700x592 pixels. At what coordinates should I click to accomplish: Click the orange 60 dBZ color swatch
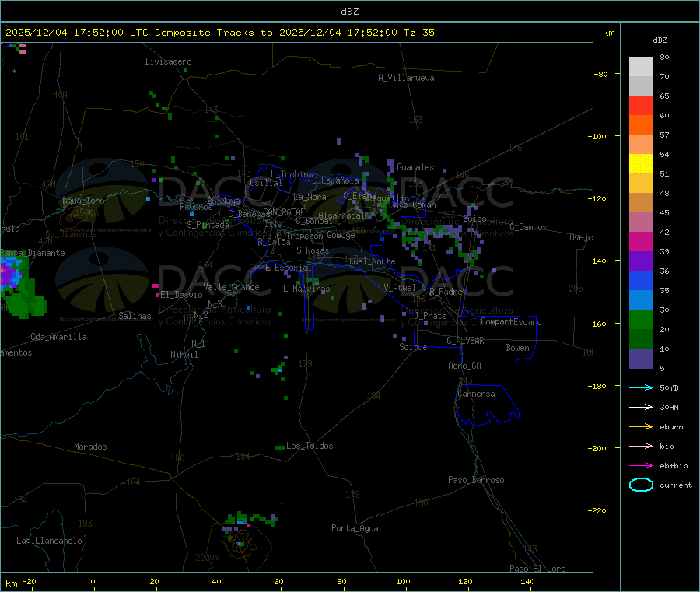(641, 125)
